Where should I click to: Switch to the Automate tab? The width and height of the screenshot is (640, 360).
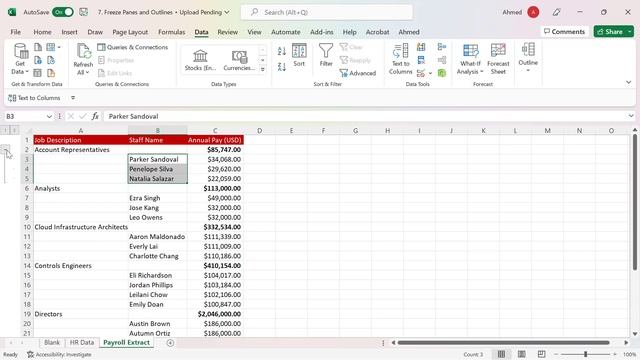click(x=286, y=32)
